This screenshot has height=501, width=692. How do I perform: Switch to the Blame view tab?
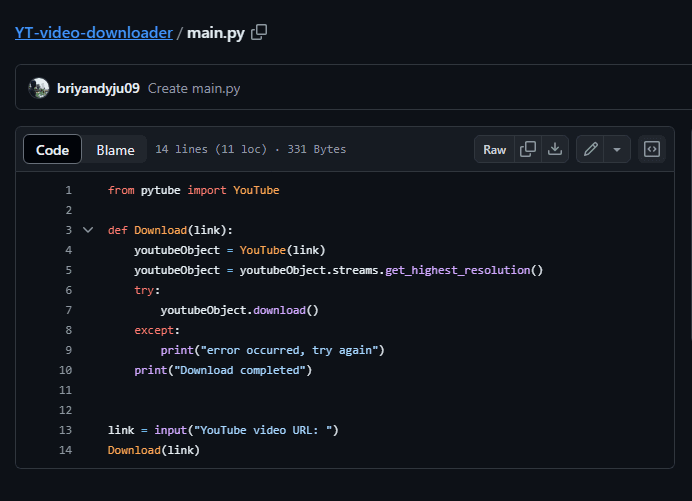115,150
